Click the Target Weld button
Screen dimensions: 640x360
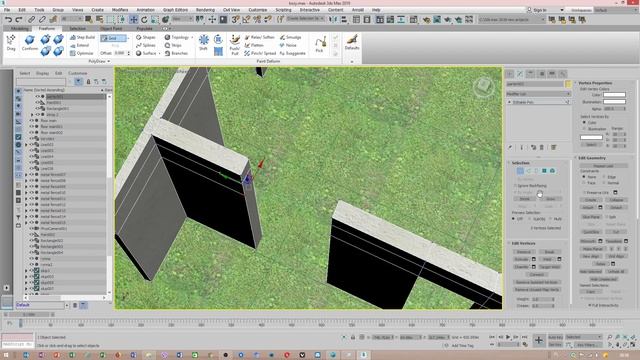tap(550, 267)
